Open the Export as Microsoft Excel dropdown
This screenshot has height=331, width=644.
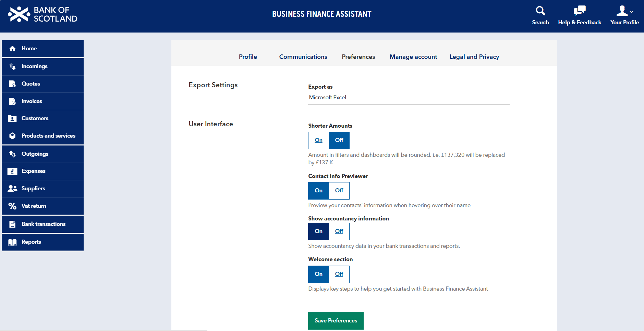(409, 98)
